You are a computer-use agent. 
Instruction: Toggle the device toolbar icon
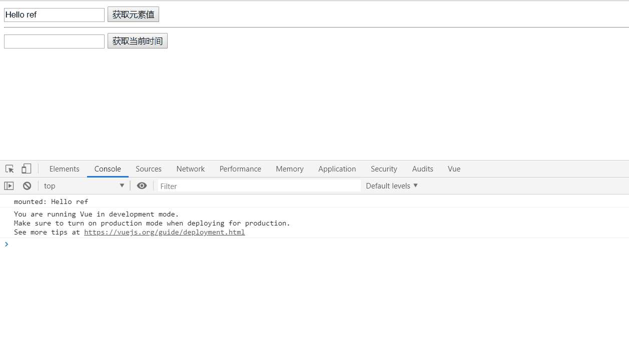[26, 169]
